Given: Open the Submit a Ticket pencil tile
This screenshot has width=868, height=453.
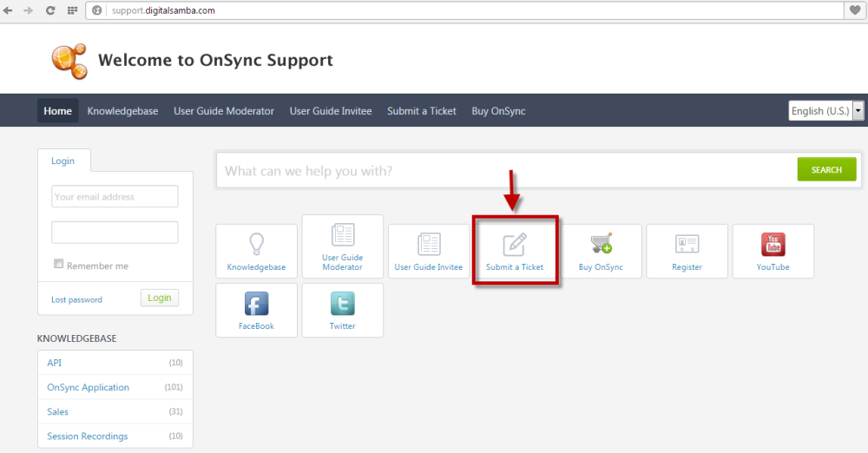Looking at the screenshot, I should pyautogui.click(x=515, y=251).
